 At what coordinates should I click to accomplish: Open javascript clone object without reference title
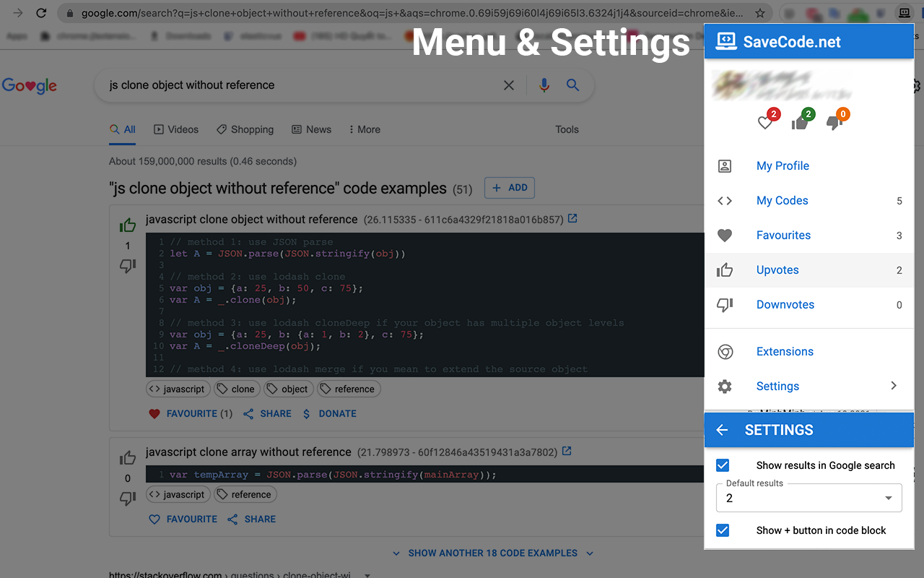[x=251, y=219]
